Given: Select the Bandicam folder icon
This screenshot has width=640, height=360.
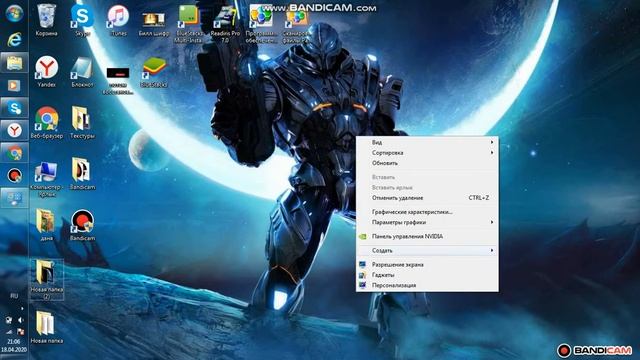Looking at the screenshot, I should [x=82, y=173].
